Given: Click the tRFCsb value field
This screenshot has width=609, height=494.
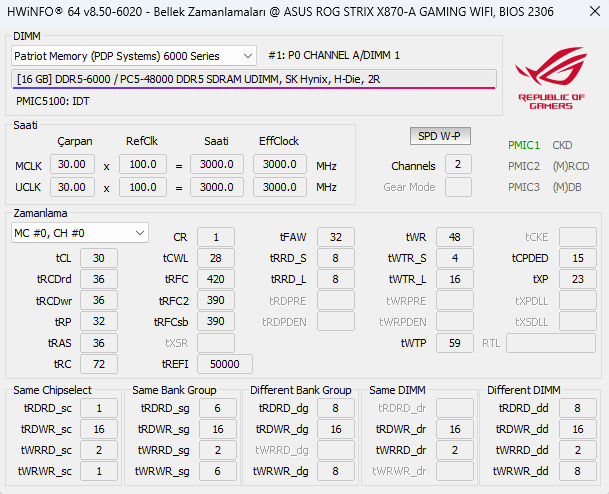Looking at the screenshot, I should [216, 322].
